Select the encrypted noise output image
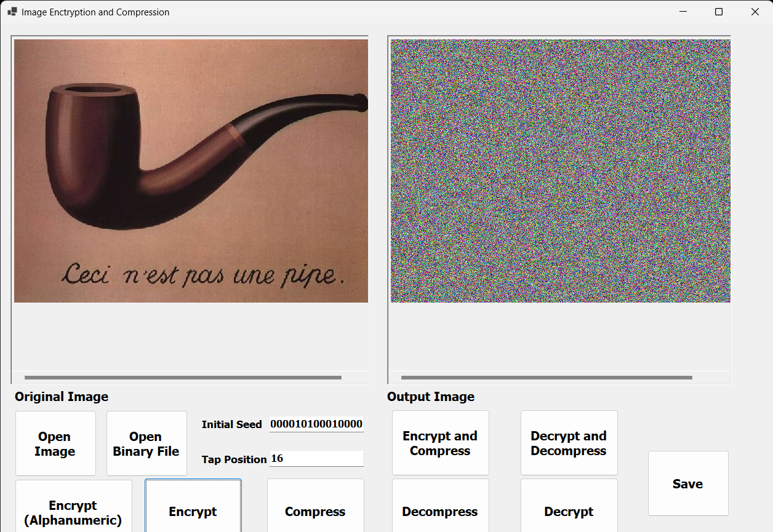Screen dimensions: 773x532 point(559,170)
